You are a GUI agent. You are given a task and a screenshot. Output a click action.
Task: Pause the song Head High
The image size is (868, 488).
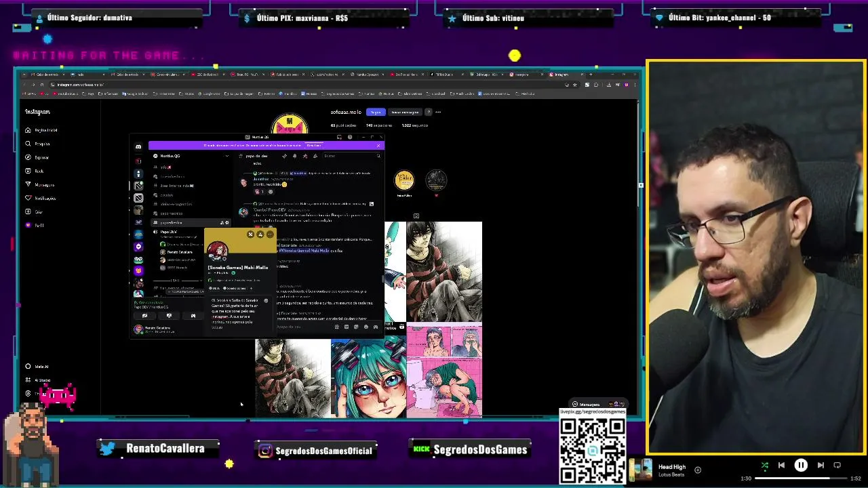[801, 466]
